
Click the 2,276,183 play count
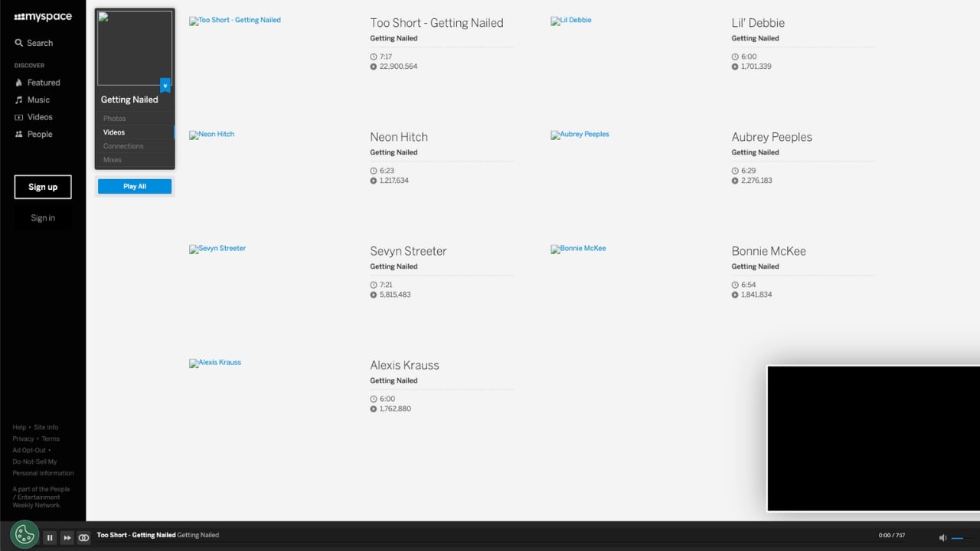[756, 181]
